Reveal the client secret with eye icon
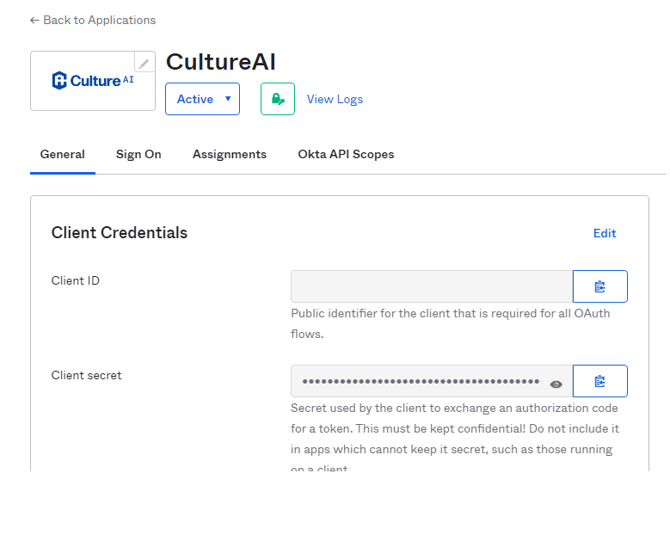The width and height of the screenshot is (670, 547). (x=556, y=383)
